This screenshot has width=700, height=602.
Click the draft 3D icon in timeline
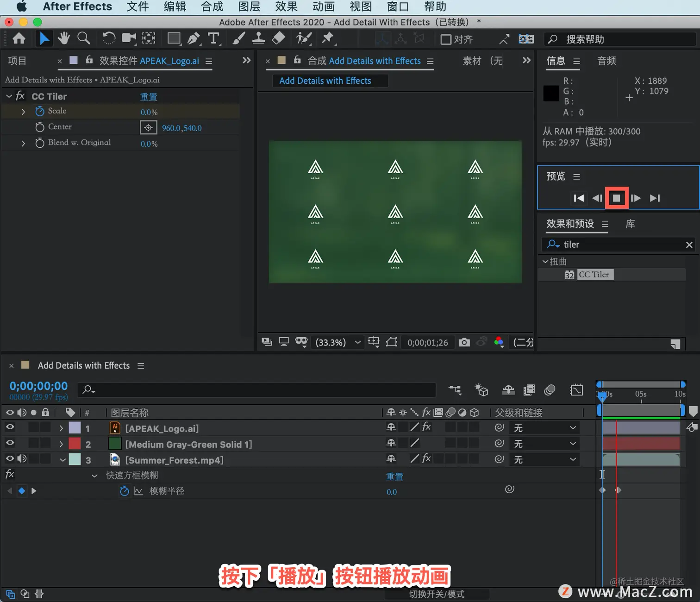(481, 390)
